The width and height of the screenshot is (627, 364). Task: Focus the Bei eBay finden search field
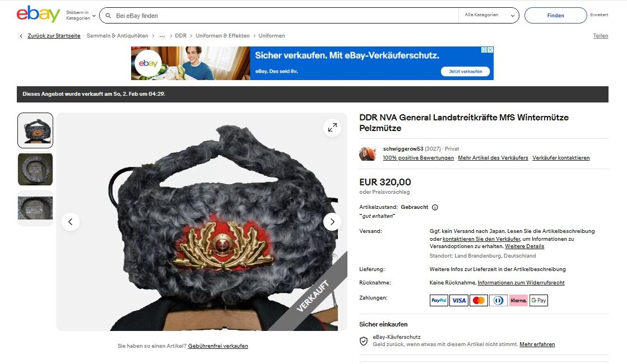tap(285, 16)
